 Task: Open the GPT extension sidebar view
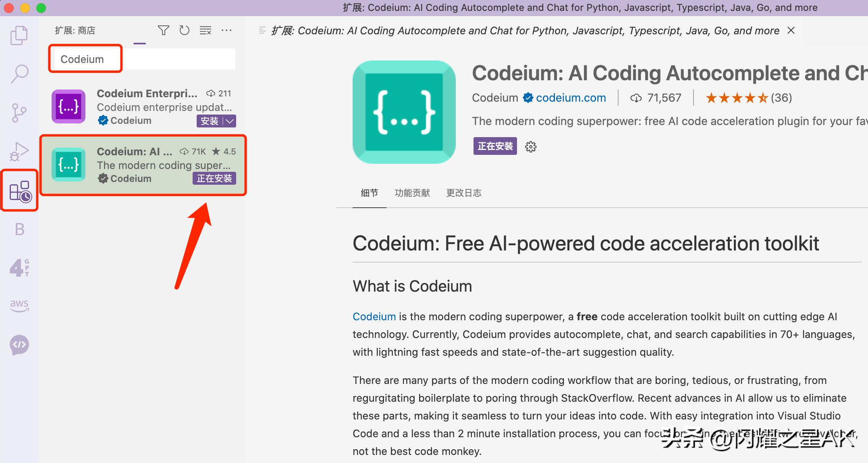(19, 267)
